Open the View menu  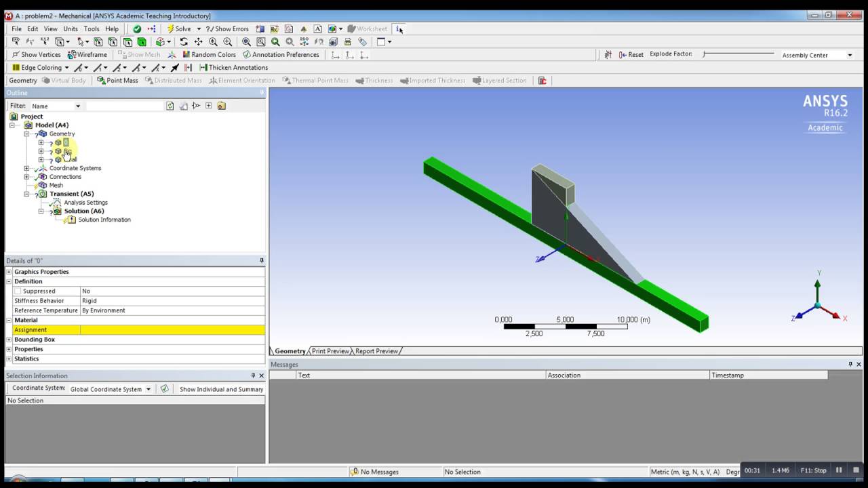click(51, 29)
